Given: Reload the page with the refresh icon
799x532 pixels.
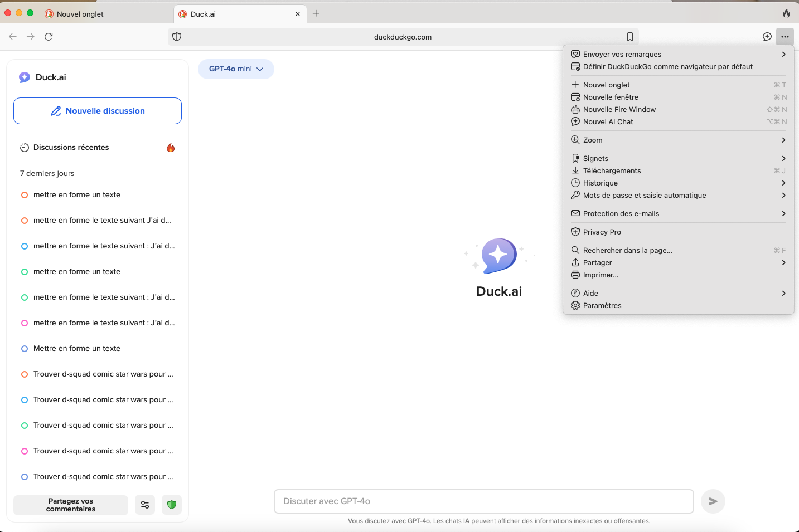Looking at the screenshot, I should click(x=49, y=37).
